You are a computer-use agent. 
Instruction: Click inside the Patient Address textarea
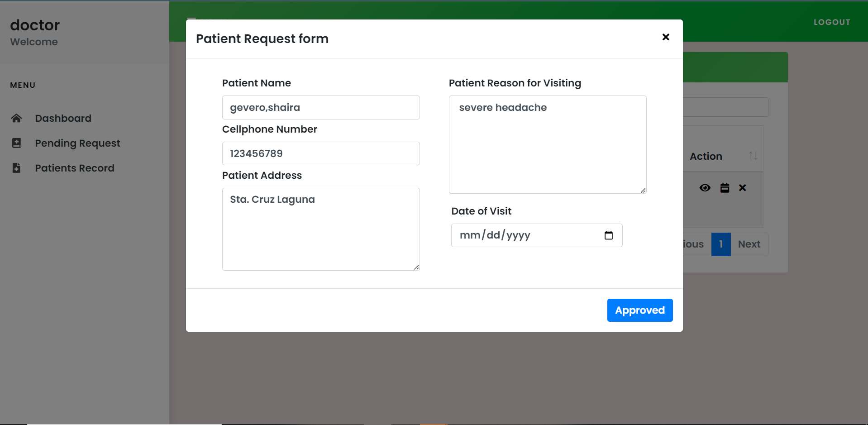pos(320,229)
